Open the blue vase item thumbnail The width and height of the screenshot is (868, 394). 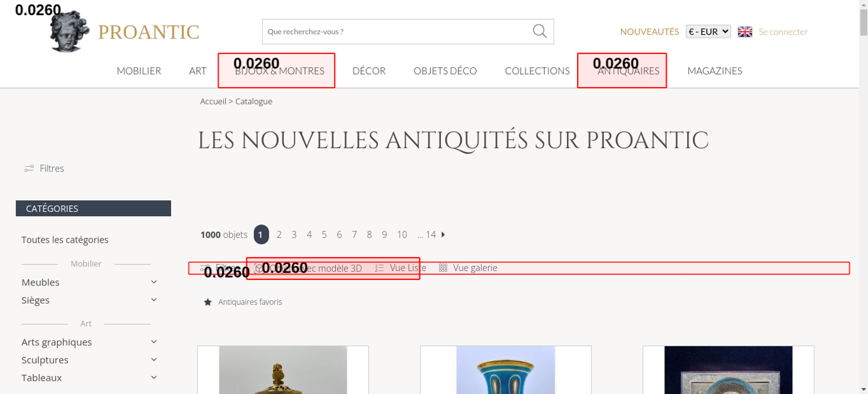(505, 370)
